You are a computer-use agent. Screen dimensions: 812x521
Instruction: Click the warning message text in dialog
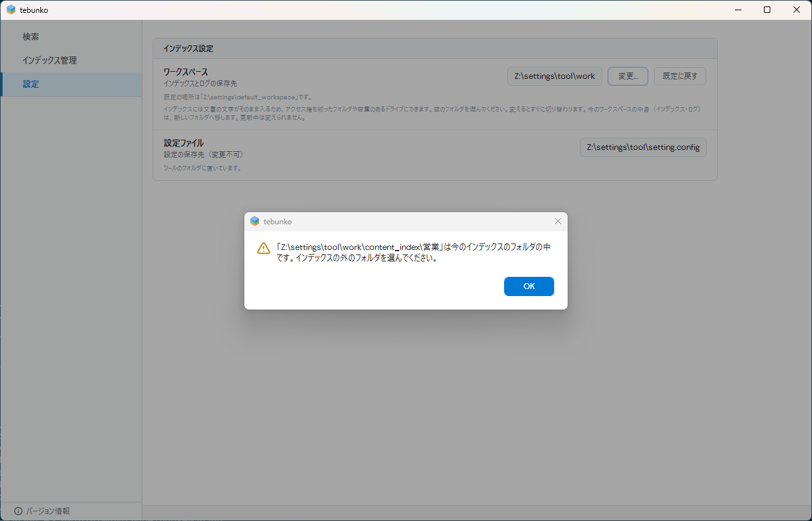(413, 253)
